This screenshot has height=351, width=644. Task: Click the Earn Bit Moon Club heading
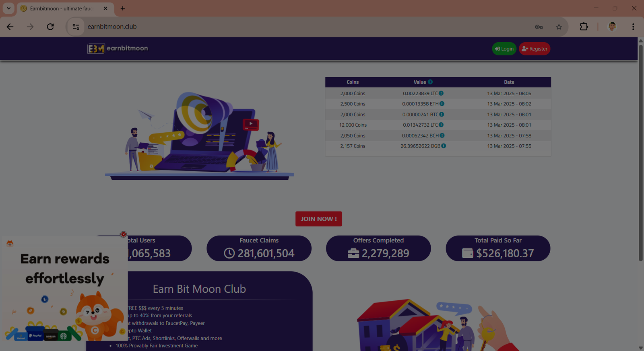(x=199, y=289)
